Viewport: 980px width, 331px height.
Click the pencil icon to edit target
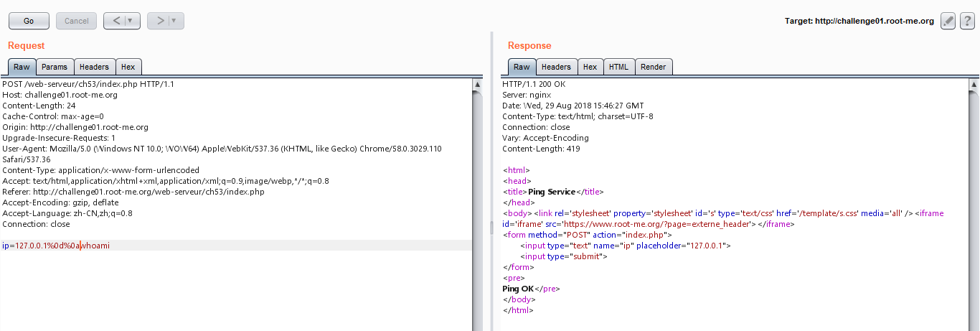click(x=948, y=21)
